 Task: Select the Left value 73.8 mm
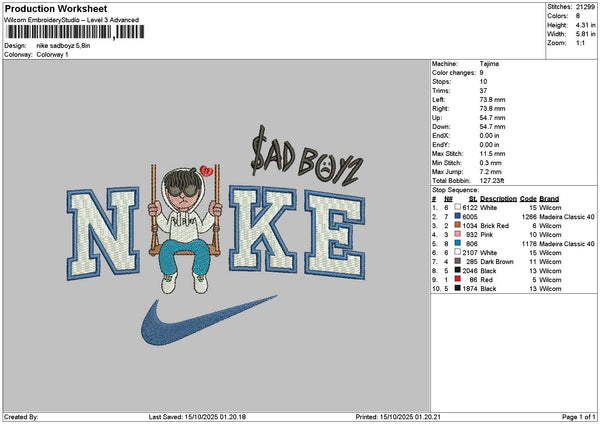[x=492, y=99]
